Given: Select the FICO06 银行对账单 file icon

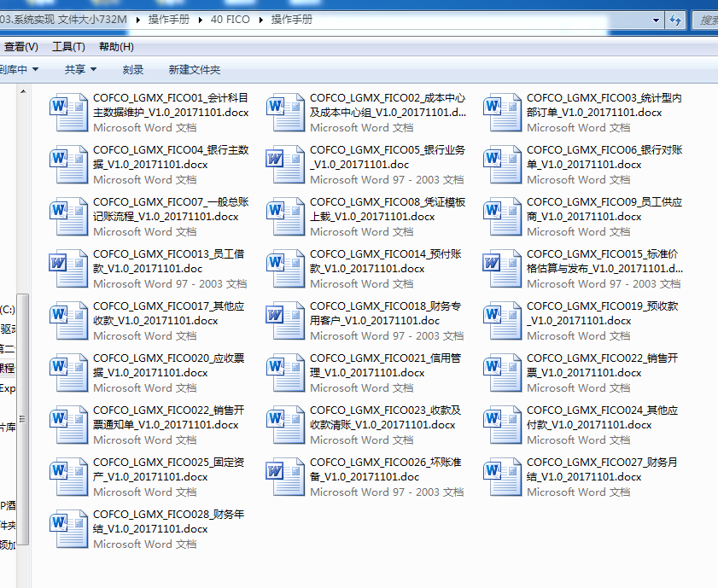Looking at the screenshot, I should pos(502,164).
